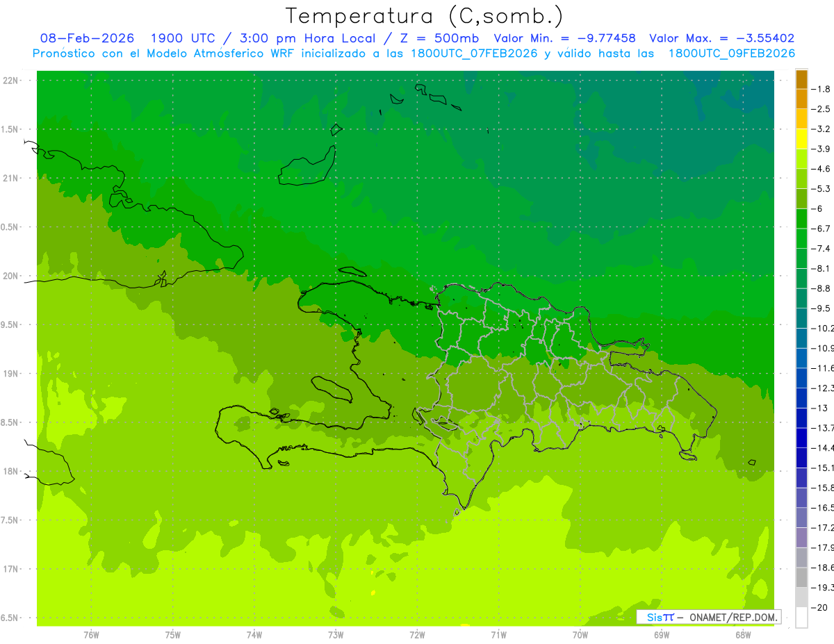Viewport: 834px width, 644px height.
Task: Click the '18N' latitude label
Action: point(12,471)
